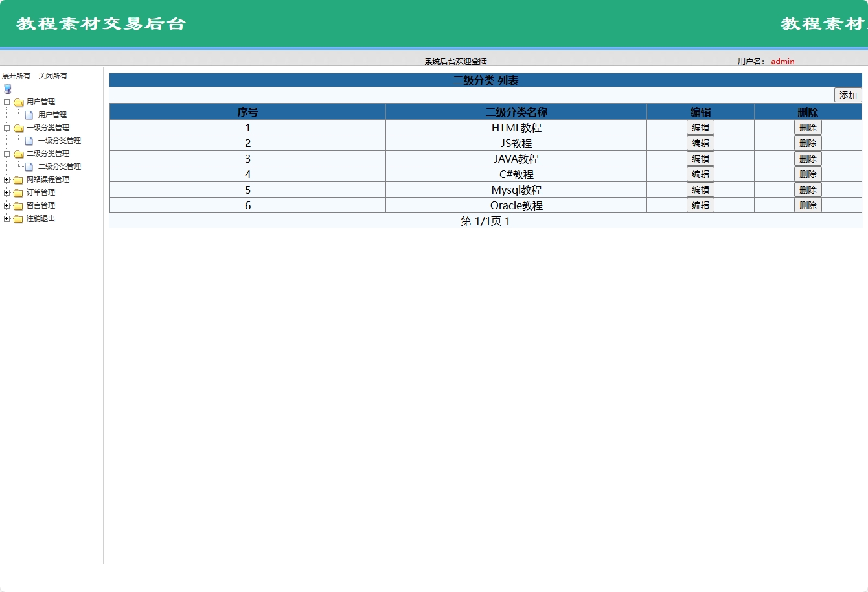The image size is (868, 592).
Task: Expand the 注销退出 tree node
Action: pyautogui.click(x=6, y=218)
